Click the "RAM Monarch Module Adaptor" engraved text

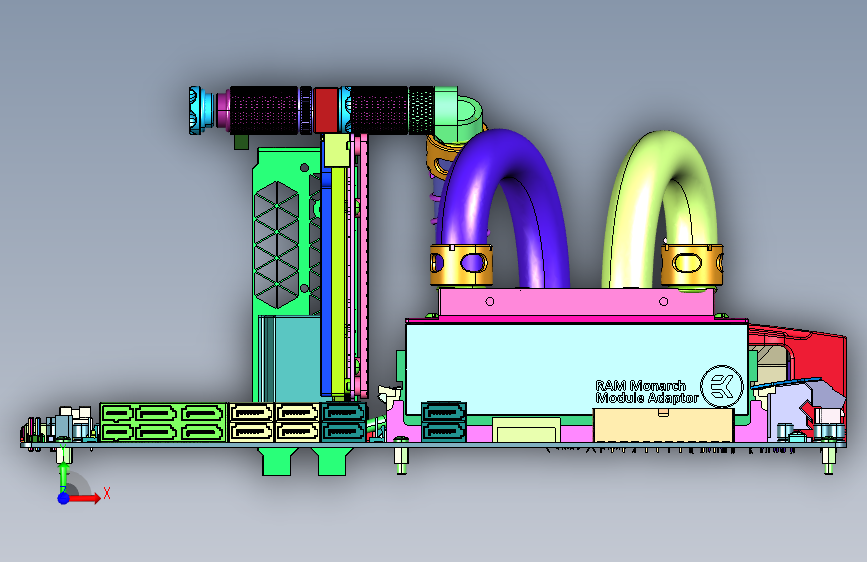pos(646,392)
